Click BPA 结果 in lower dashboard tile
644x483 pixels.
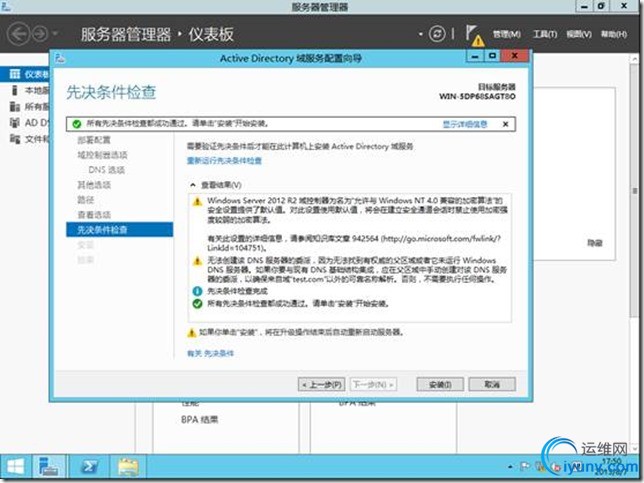(200, 420)
